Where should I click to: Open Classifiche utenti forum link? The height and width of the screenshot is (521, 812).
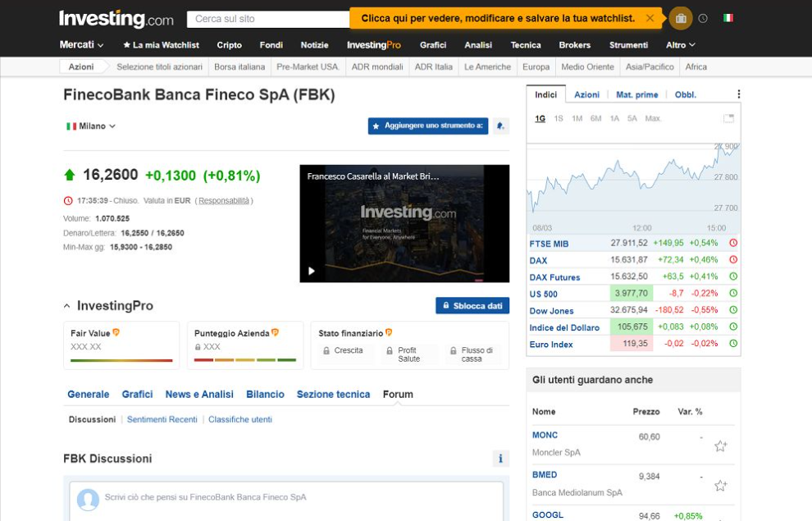(239, 419)
